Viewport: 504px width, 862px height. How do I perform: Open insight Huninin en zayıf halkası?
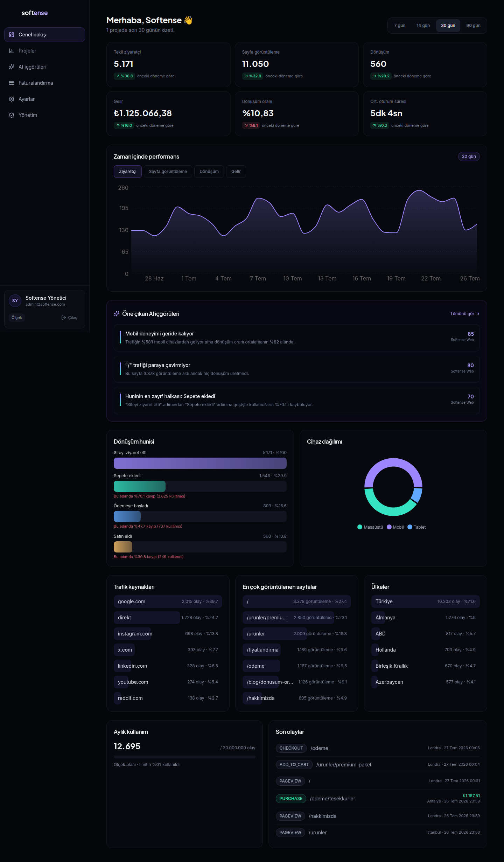coord(296,401)
